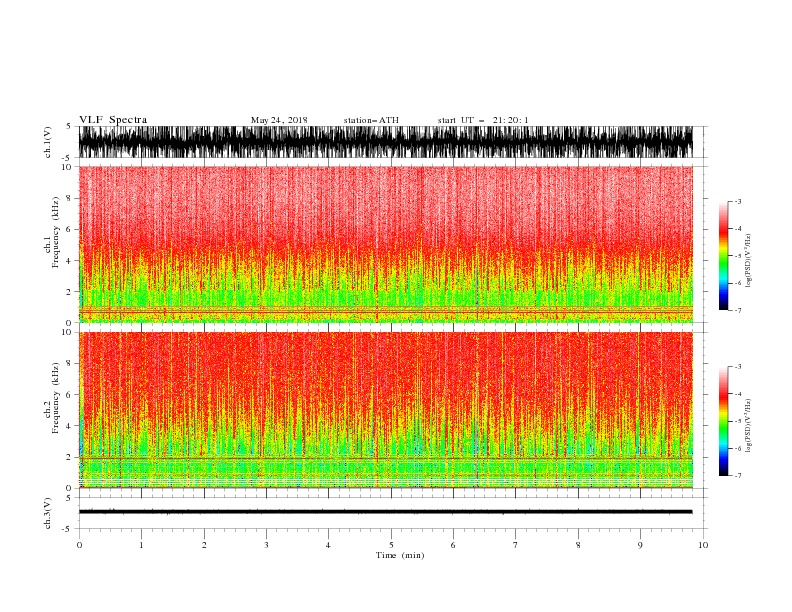Click the "VLF Spectra" plot title

point(113,120)
